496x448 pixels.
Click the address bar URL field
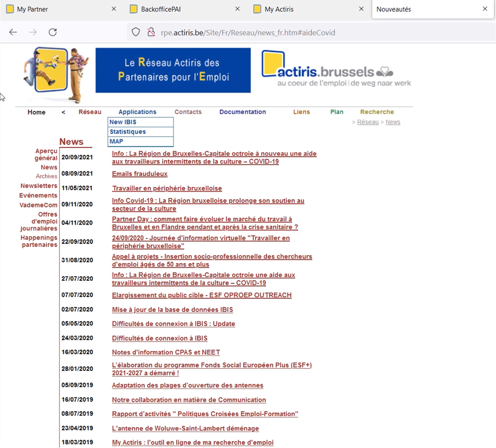(x=248, y=33)
